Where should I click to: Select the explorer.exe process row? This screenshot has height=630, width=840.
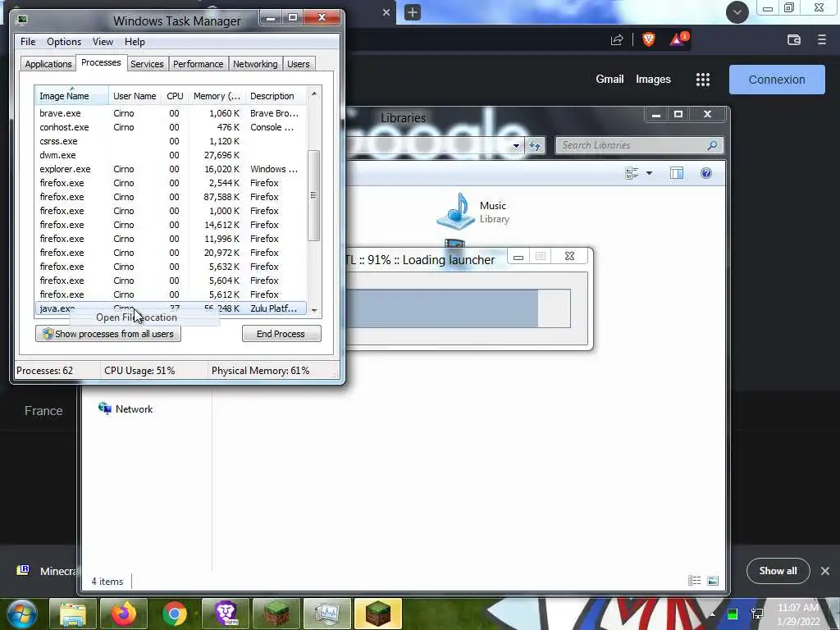[171, 169]
